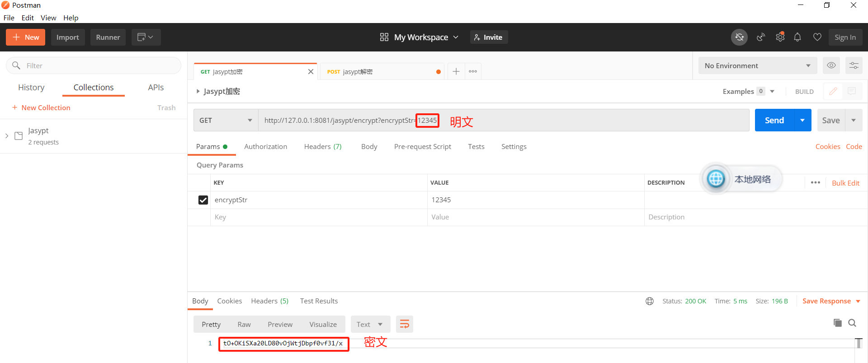Click the 本地网络 floating globe widget

click(x=716, y=179)
